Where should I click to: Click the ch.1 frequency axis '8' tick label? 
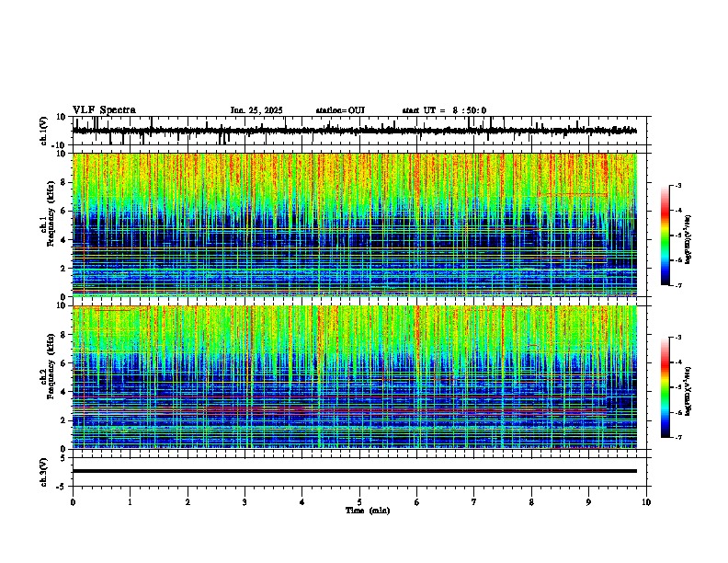(63, 182)
